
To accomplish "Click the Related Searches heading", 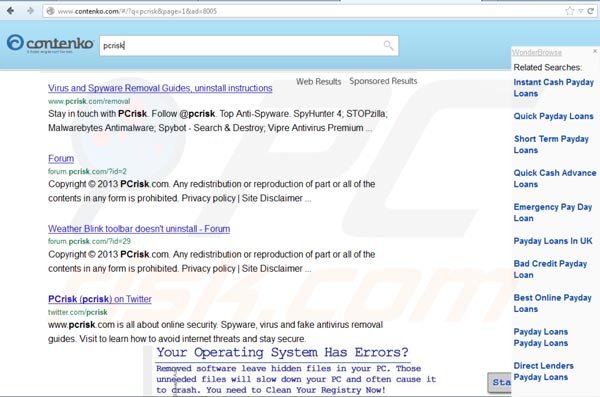I will pyautogui.click(x=548, y=67).
